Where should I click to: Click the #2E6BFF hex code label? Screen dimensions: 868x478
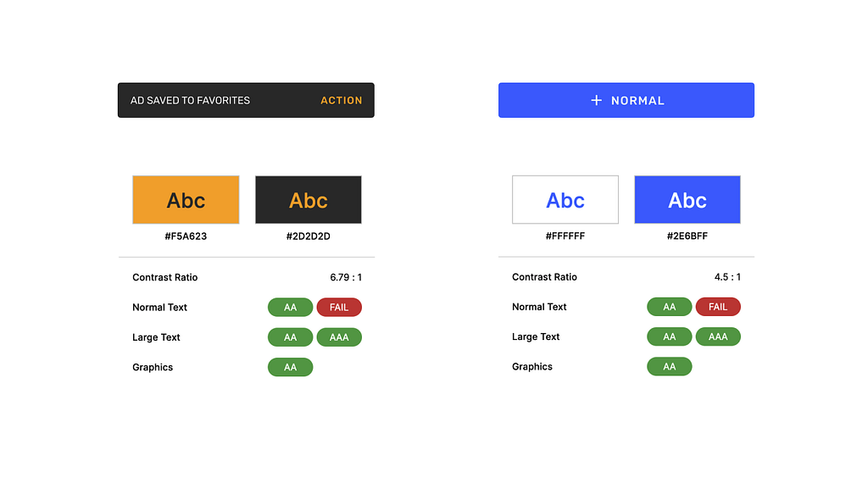(x=687, y=236)
